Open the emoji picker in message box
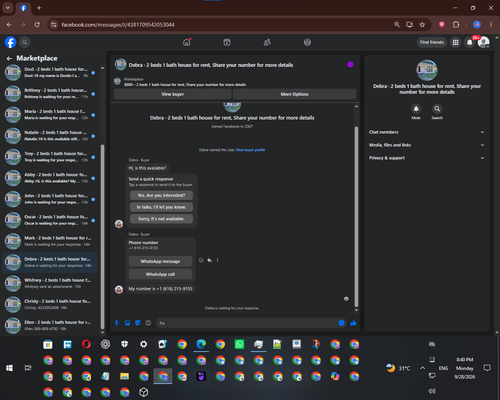 [x=341, y=323]
